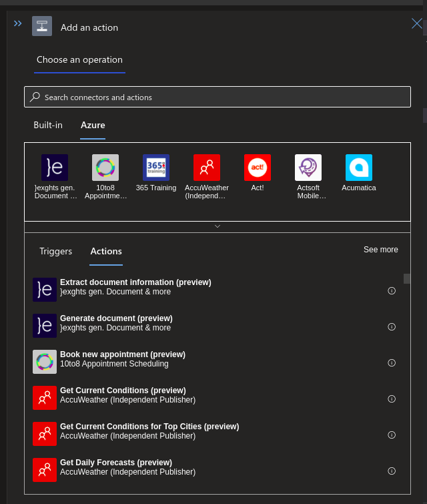427x504 pixels.
Task: Click the 10to8 icon beside Book new appointment
Action: [x=45, y=362]
